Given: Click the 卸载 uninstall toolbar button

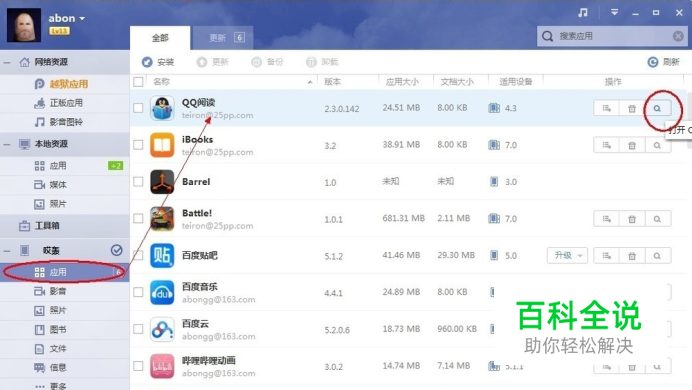Looking at the screenshot, I should click(322, 62).
